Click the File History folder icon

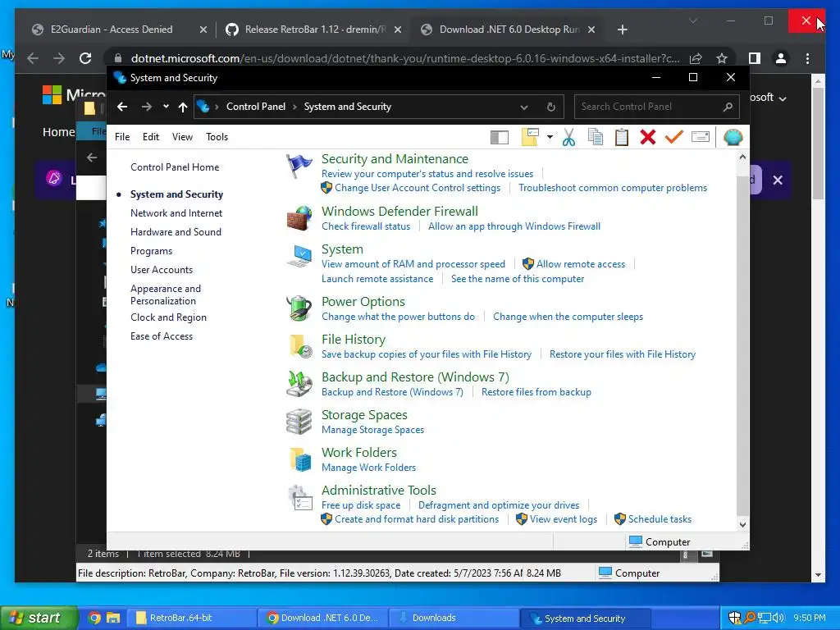click(300, 347)
